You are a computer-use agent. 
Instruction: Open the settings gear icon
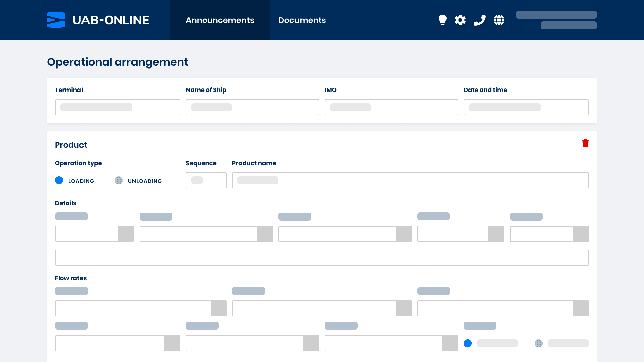[x=460, y=20]
